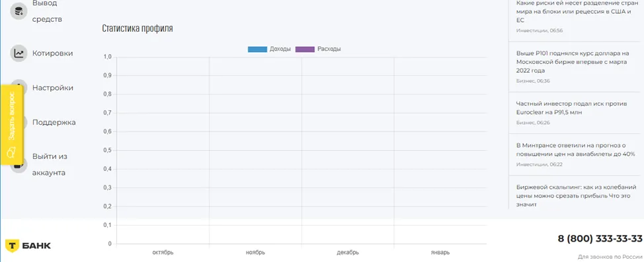Click the ноябрь axis label
The height and width of the screenshot is (262, 644).
point(255,253)
